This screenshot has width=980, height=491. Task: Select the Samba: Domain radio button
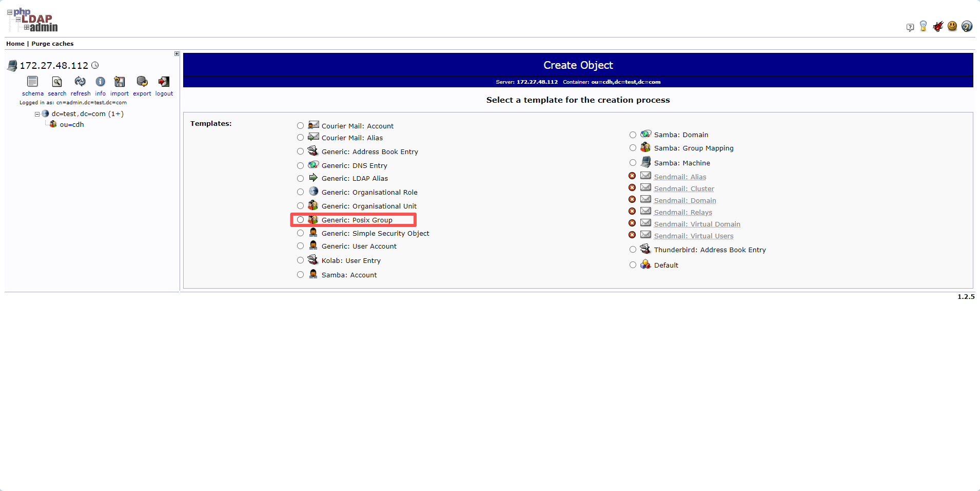[633, 135]
